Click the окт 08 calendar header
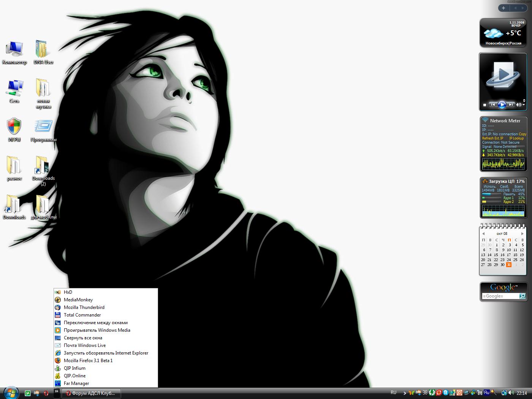Image resolution: width=532 pixels, height=399 pixels. click(502, 234)
